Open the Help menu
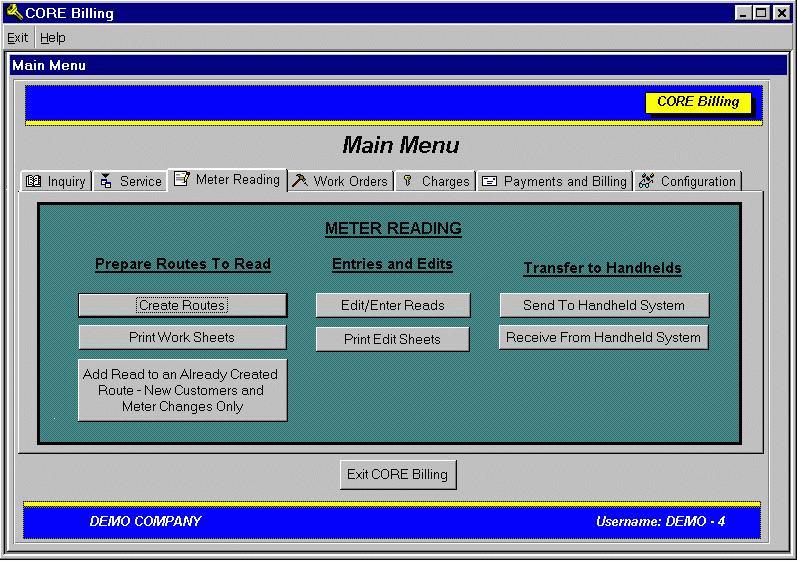Viewport: 797px width, 561px height. tap(52, 38)
